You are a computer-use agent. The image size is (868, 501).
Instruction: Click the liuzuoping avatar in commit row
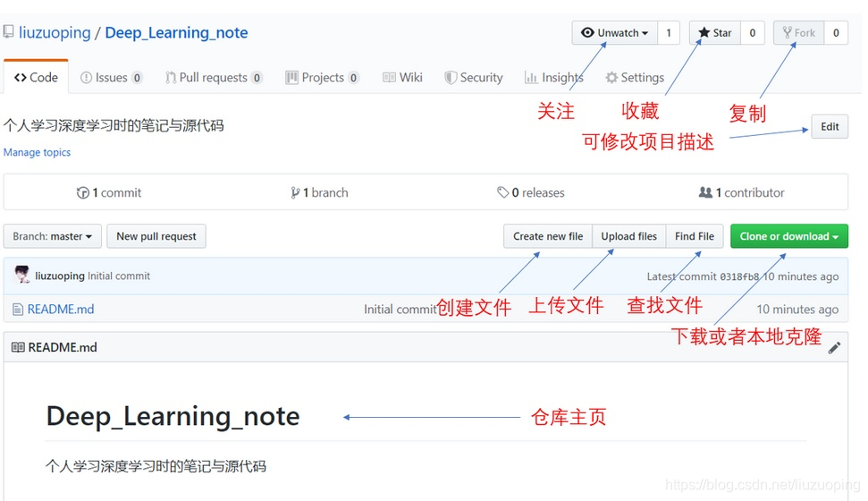point(22,275)
